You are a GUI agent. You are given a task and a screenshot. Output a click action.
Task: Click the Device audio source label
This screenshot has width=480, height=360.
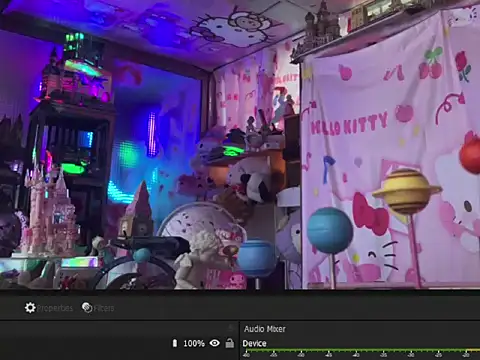[254, 343]
